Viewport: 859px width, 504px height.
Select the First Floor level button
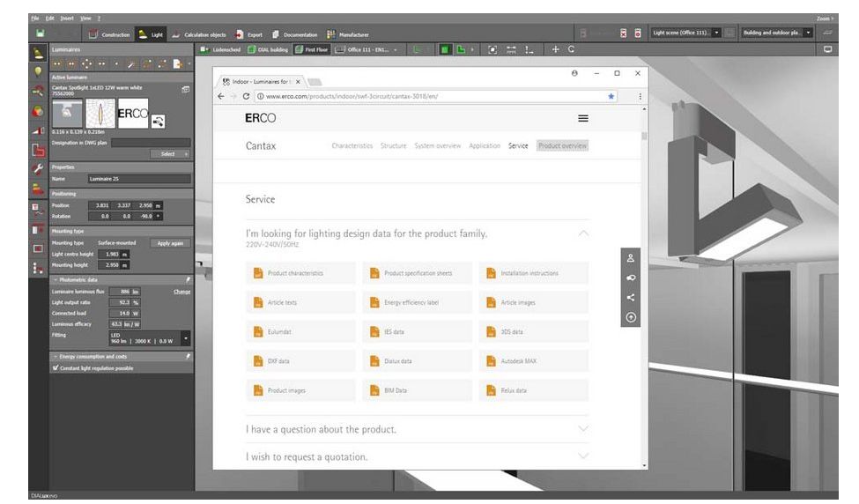311,50
